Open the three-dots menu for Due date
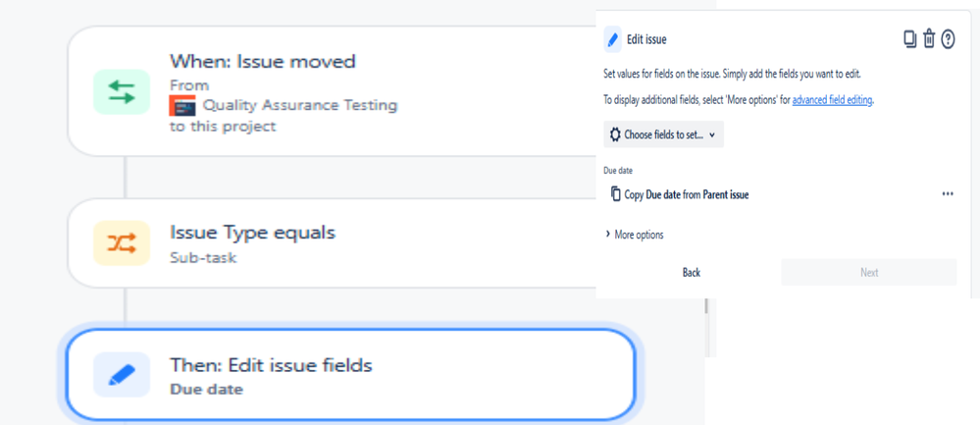 point(948,194)
